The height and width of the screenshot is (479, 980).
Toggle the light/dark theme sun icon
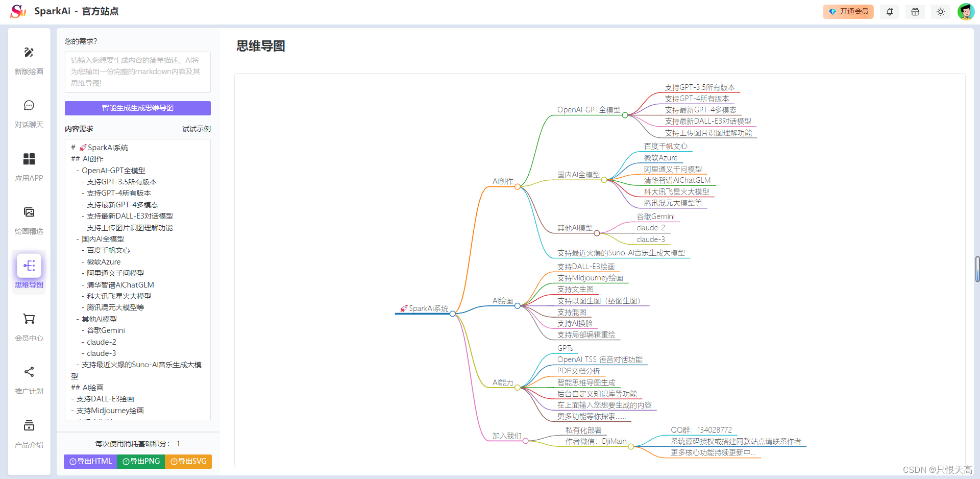941,12
